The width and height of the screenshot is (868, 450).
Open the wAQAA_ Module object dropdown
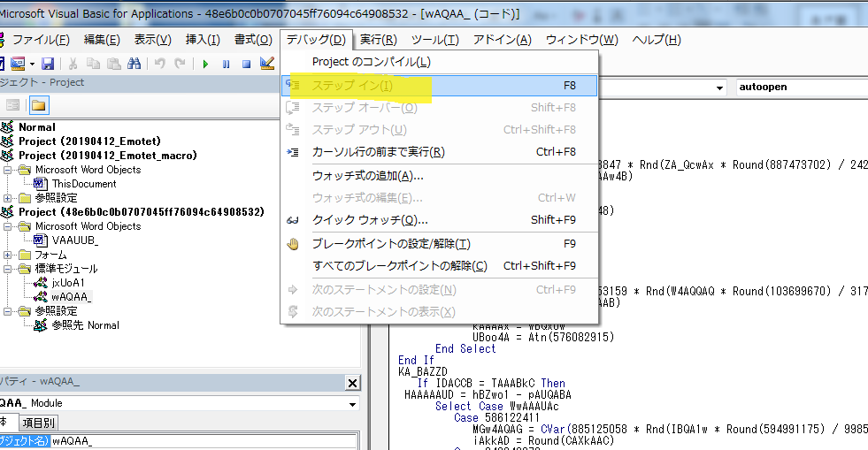pos(352,403)
